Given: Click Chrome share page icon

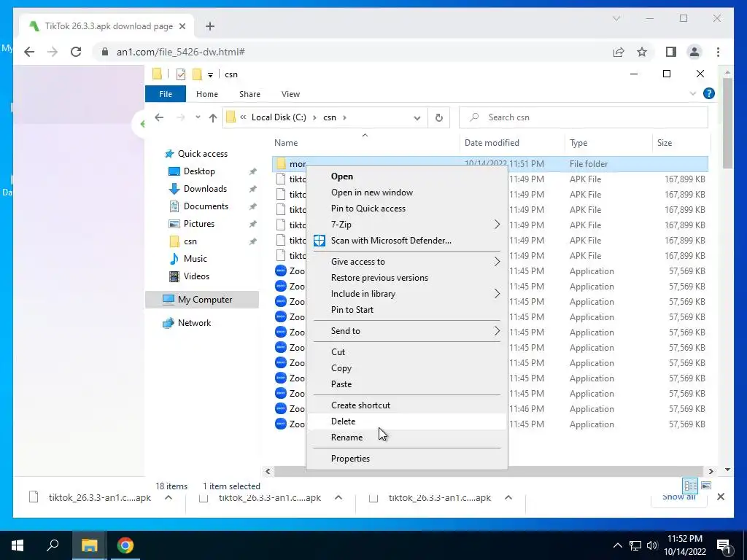Looking at the screenshot, I should (619, 52).
